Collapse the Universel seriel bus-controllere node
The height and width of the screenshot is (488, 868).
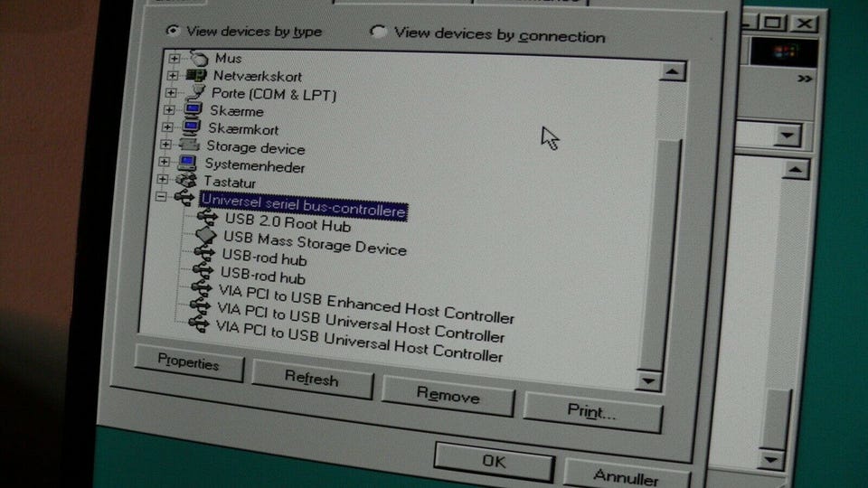pyautogui.click(x=161, y=196)
